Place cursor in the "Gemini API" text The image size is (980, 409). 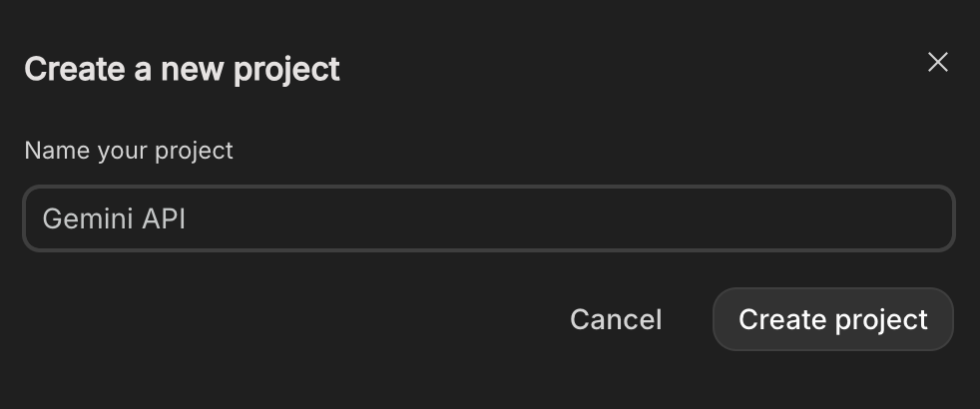(x=114, y=218)
